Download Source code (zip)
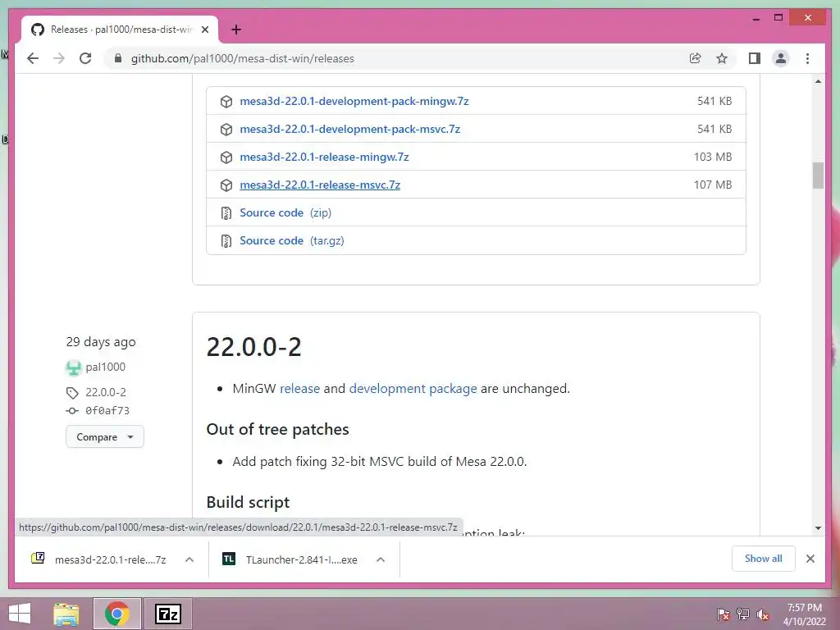840x630 pixels. pyautogui.click(x=285, y=212)
